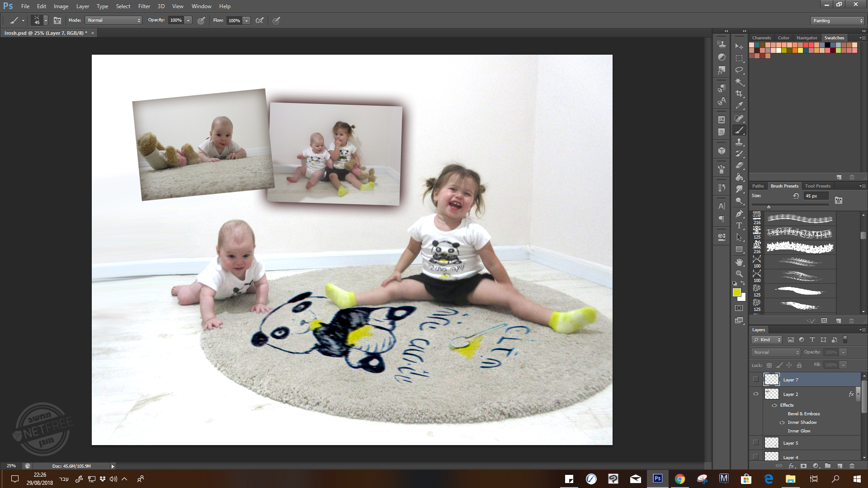Select the Crop tool
The height and width of the screenshot is (488, 868).
tap(739, 94)
